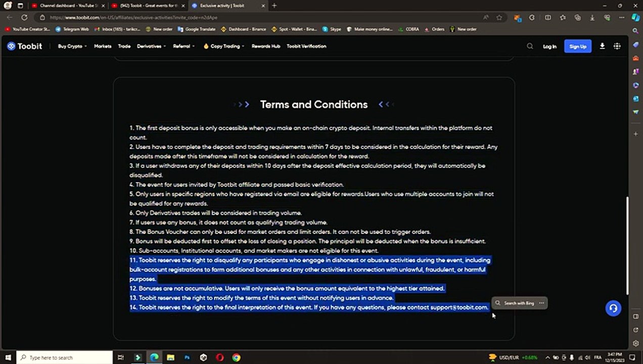Click the Windows Start button

[8, 357]
